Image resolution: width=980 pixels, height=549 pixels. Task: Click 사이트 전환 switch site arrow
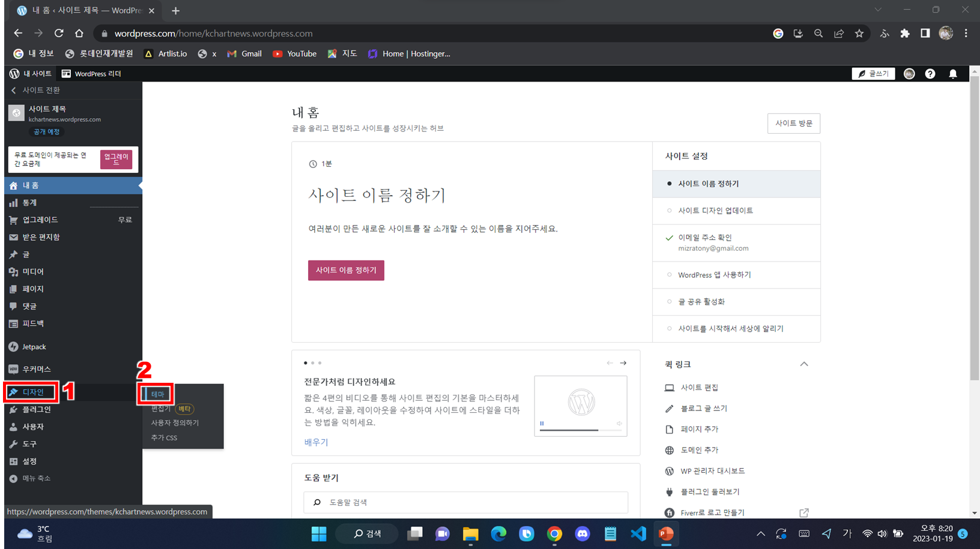point(14,90)
